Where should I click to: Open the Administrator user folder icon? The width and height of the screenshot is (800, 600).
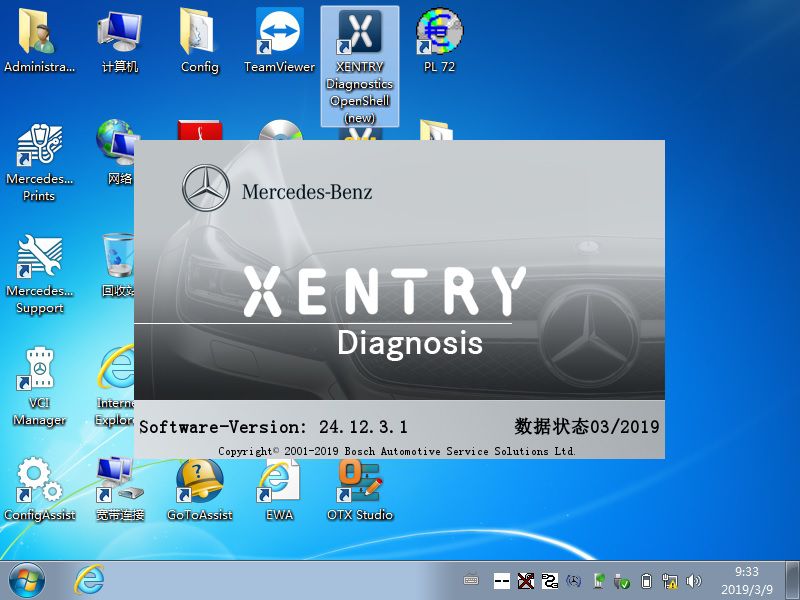pyautogui.click(x=39, y=40)
